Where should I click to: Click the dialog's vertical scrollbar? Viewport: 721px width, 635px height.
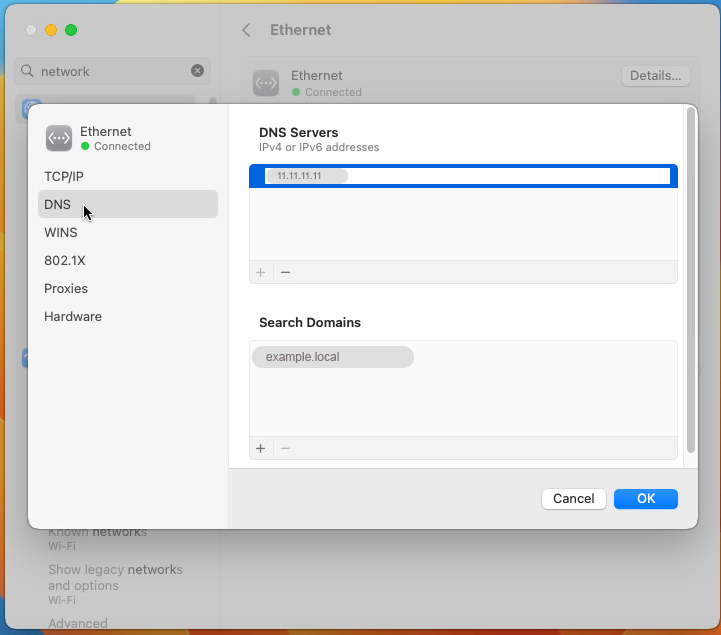click(690, 280)
